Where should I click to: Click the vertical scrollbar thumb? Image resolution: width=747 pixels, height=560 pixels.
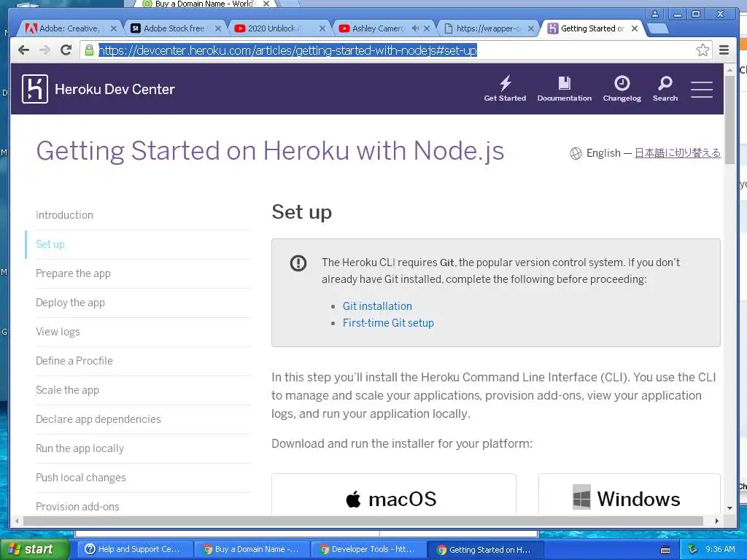729,120
